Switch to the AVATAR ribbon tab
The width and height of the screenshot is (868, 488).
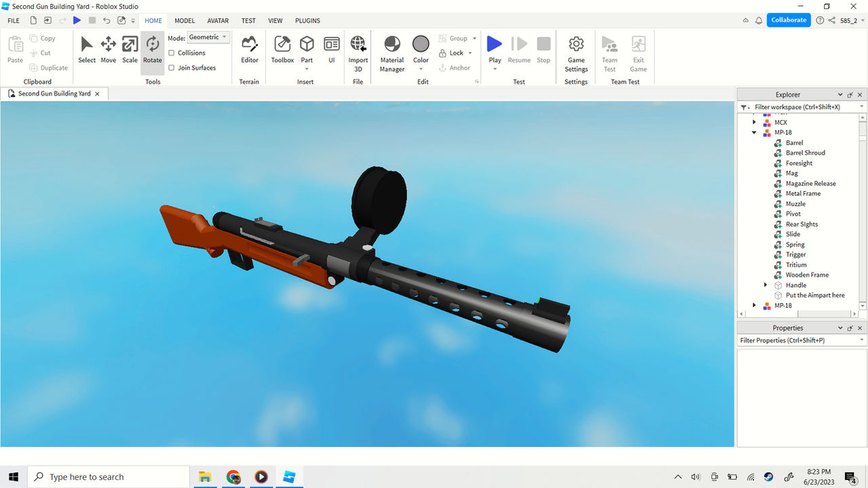218,21
